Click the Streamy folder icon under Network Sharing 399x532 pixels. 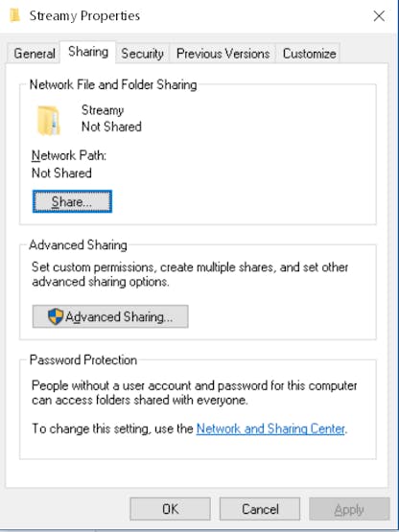tap(49, 121)
